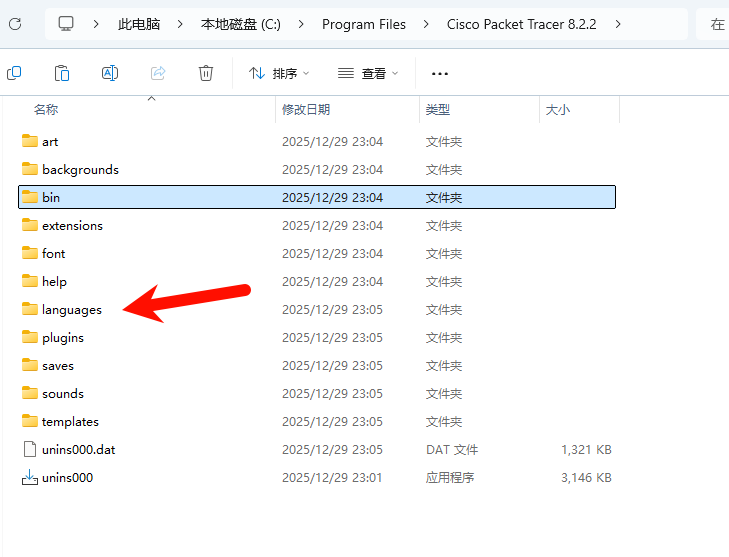Select the font folder name
The image size is (729, 557).
pos(53,253)
